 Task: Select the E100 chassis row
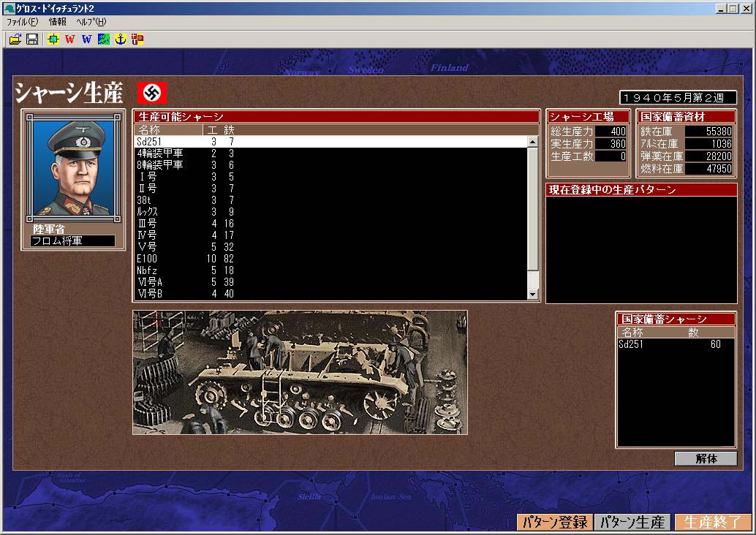point(147,259)
